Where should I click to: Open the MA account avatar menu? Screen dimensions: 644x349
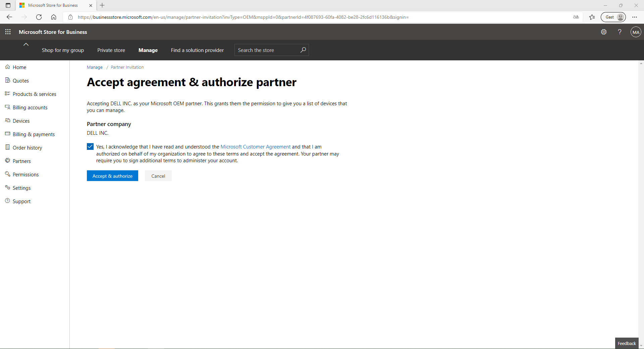(636, 32)
